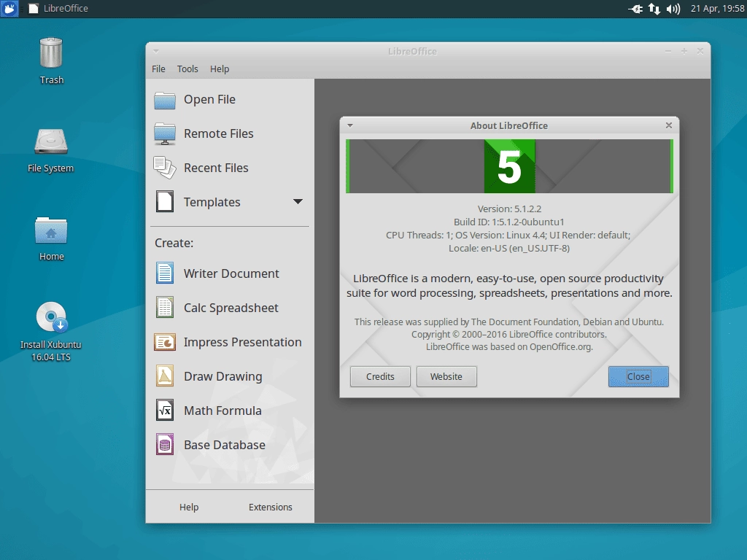Click the Open File label
Viewport: 747px width, 560px height.
(209, 99)
